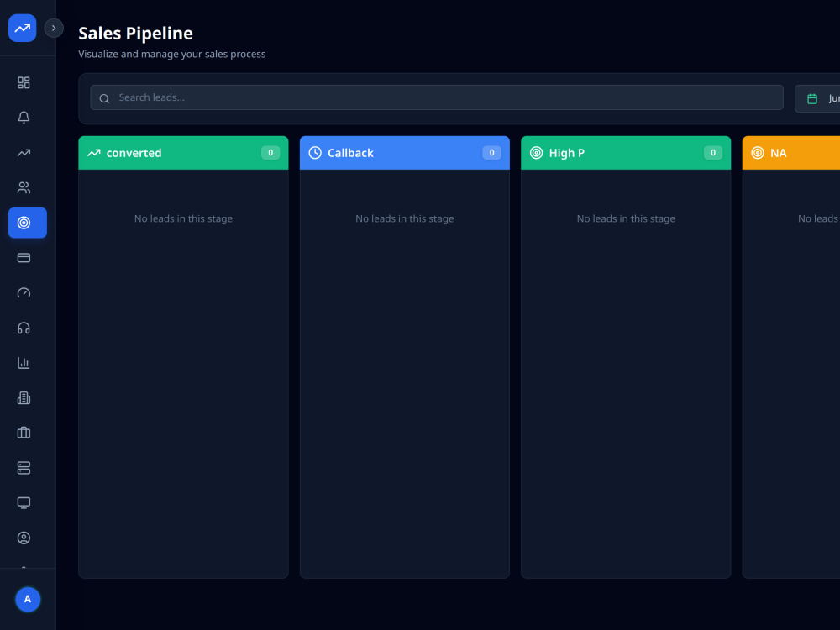840x630 pixels.
Task: Open the headphones support icon in sidebar
Action: pyautogui.click(x=24, y=328)
